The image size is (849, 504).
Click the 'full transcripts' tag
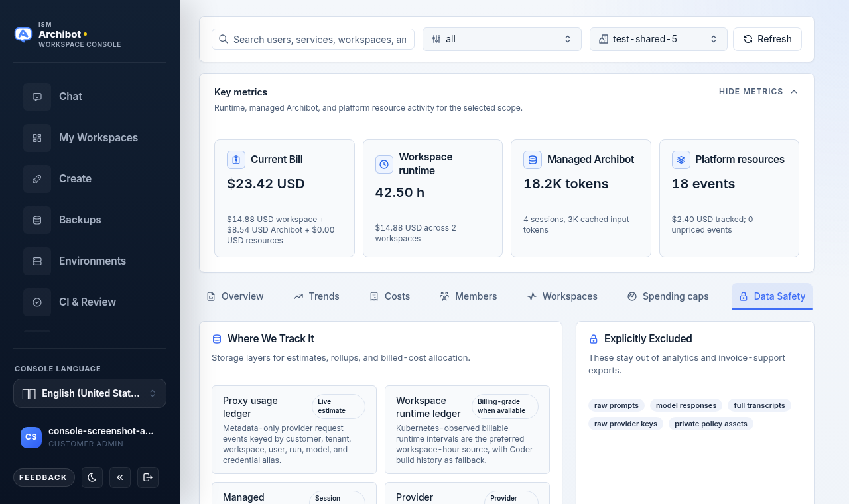(x=759, y=405)
